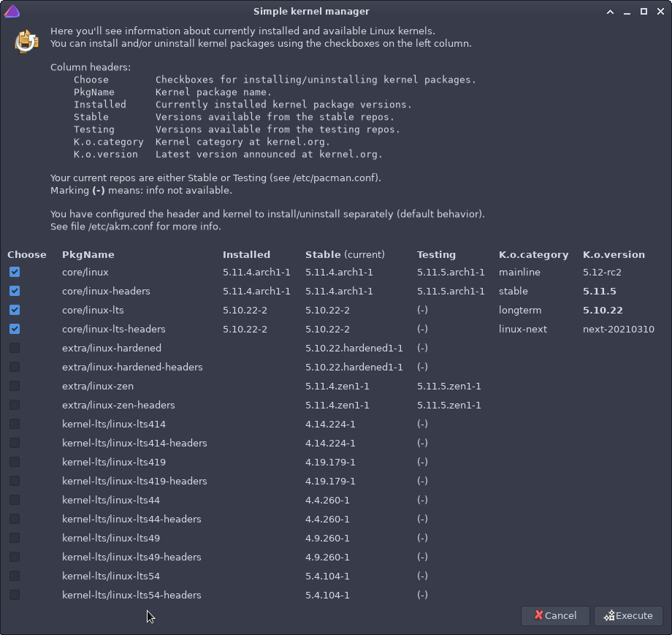This screenshot has width=672, height=635.
Task: Mark the kernel-lts/linux-lts414 checkbox
Action: pyautogui.click(x=15, y=424)
